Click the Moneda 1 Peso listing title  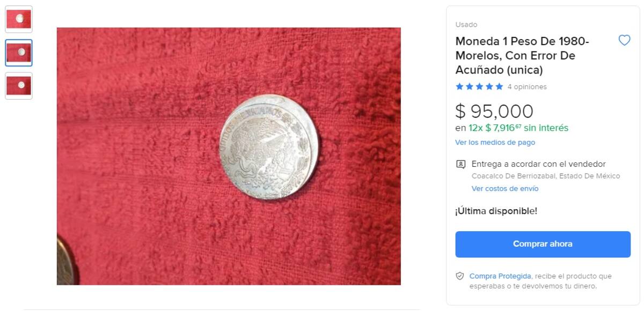pos(522,56)
